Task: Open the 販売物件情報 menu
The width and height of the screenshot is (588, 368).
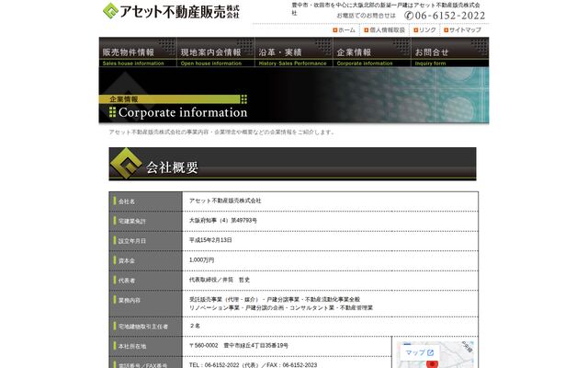Action: coord(138,52)
